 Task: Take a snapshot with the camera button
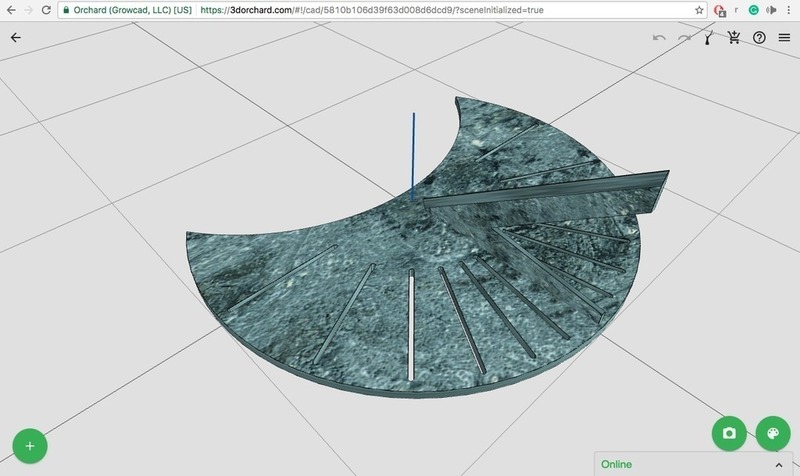coord(729,434)
